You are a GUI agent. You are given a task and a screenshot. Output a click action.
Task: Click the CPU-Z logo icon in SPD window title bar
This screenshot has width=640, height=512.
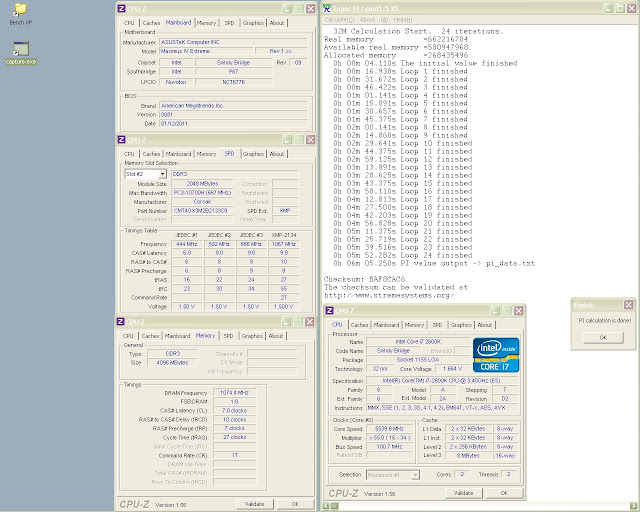[122, 140]
